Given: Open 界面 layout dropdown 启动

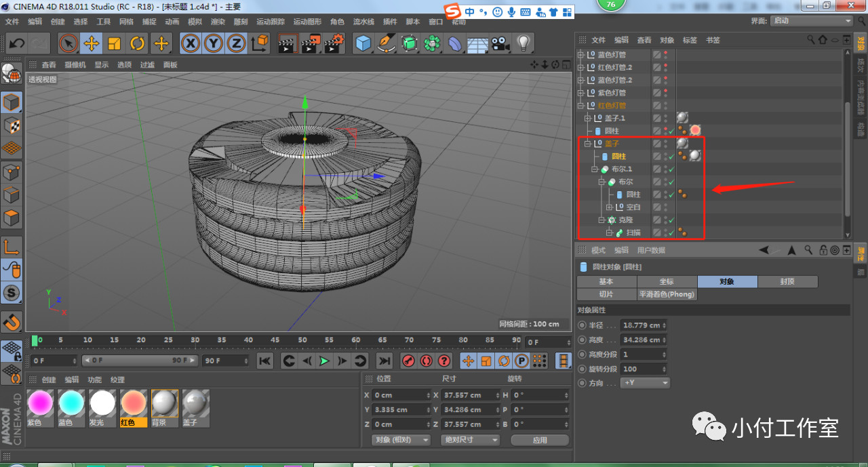Looking at the screenshot, I should coord(812,21).
